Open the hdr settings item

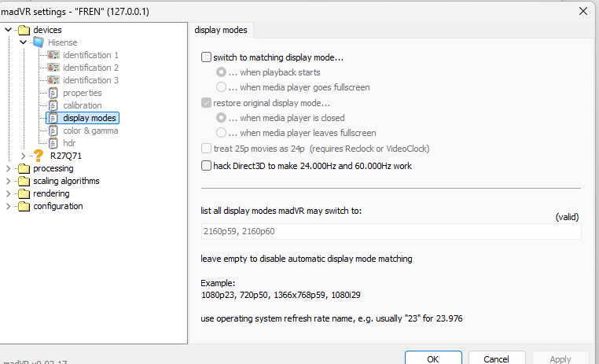coord(69,143)
